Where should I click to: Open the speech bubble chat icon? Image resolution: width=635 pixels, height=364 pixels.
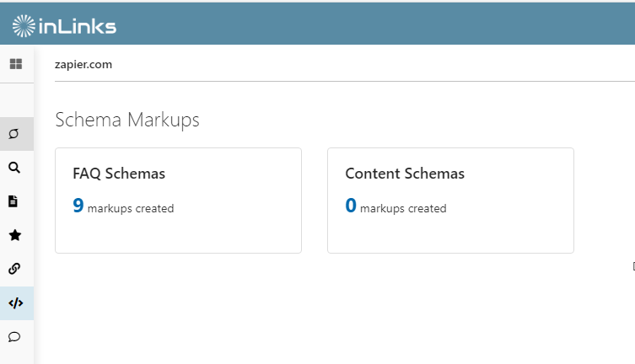pos(14,336)
